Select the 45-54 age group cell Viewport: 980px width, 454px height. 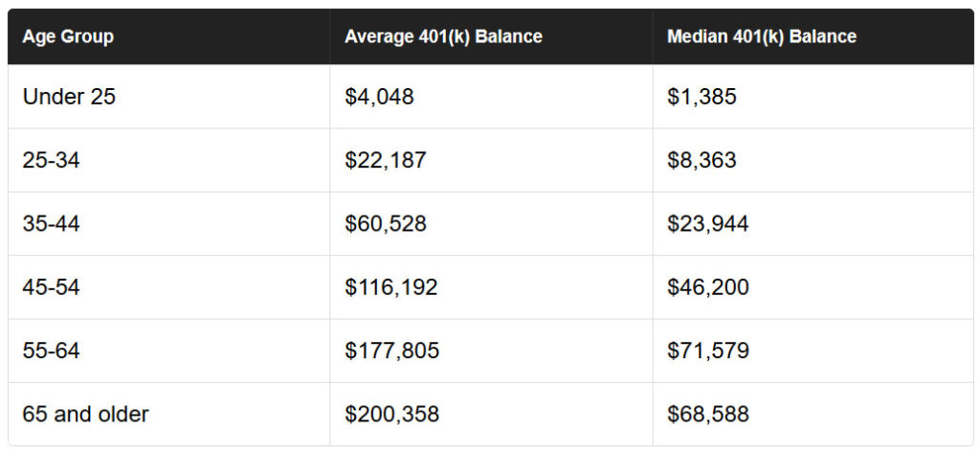(52, 287)
